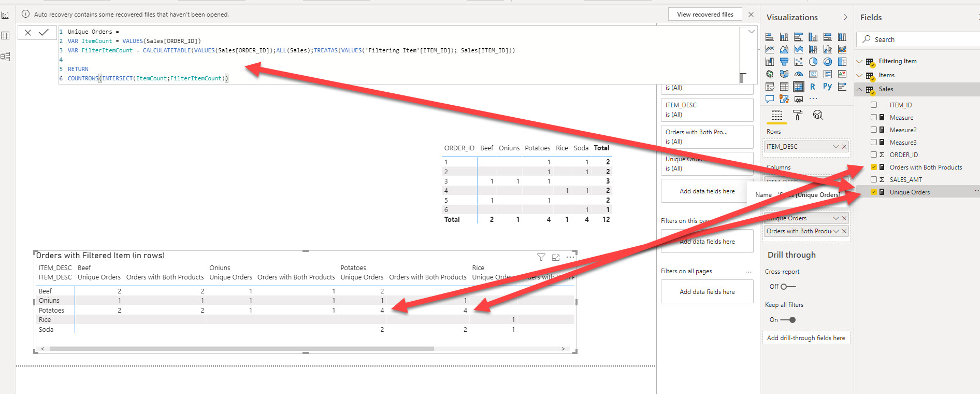The image size is (980, 394).
Task: Select the Stacked bar chart visual
Action: point(770,37)
